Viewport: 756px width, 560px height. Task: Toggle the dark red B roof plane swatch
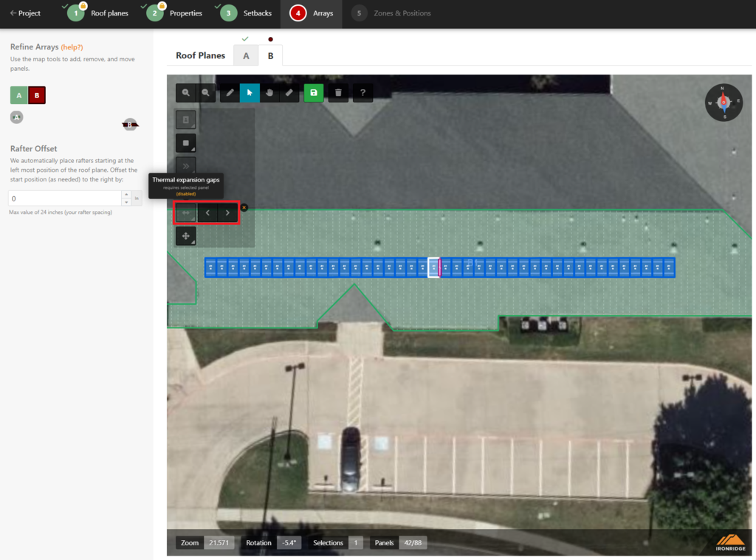(37, 95)
